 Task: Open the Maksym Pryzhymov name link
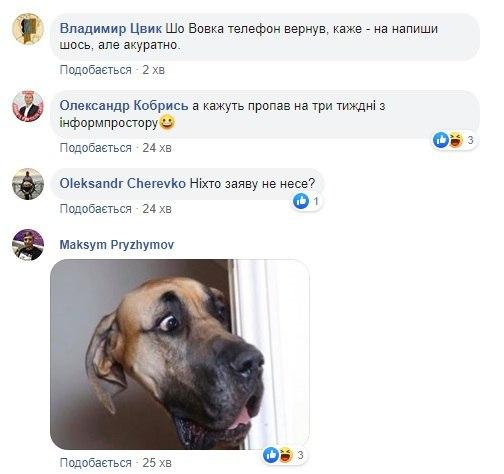tap(117, 245)
